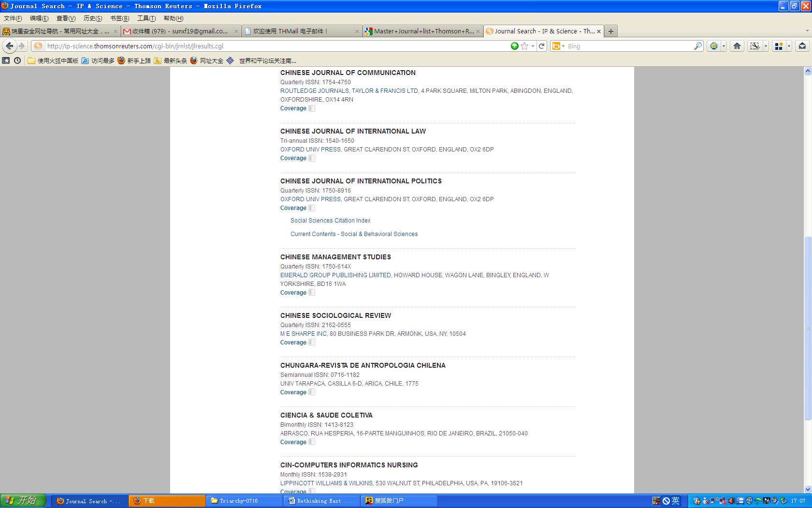Open the list-all-tabs dropdown arrow

click(807, 31)
